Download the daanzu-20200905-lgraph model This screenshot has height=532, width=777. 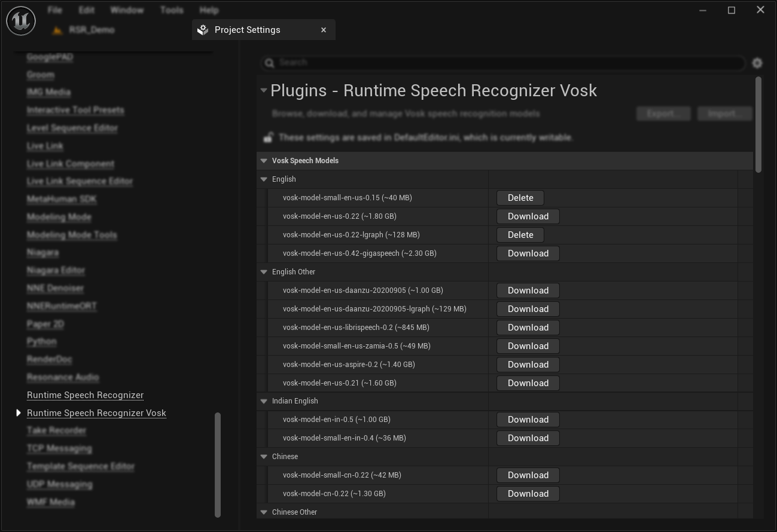tap(528, 309)
